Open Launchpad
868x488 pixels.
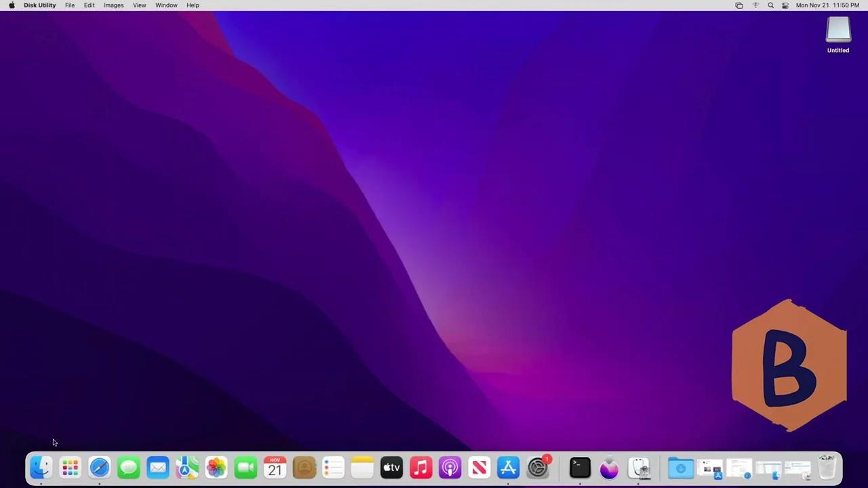coord(70,467)
